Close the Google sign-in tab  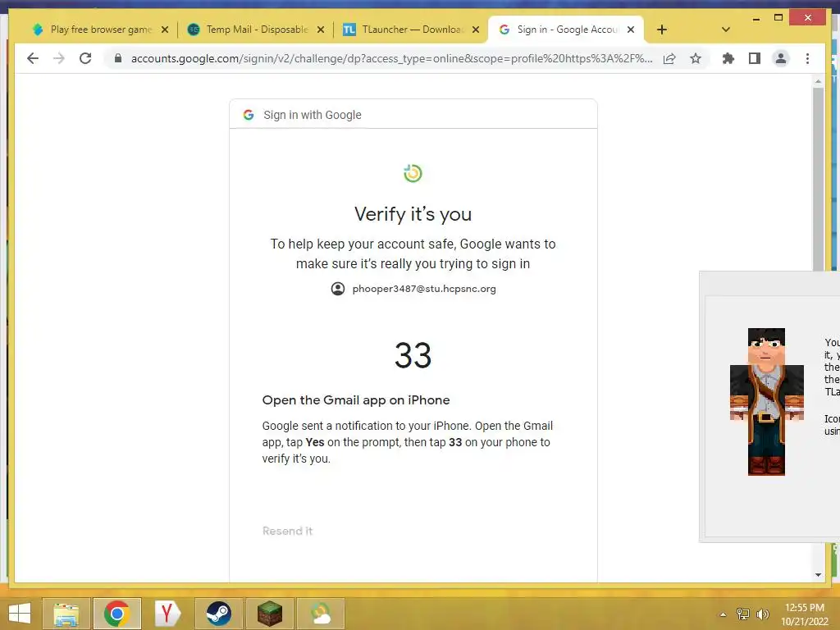631,30
